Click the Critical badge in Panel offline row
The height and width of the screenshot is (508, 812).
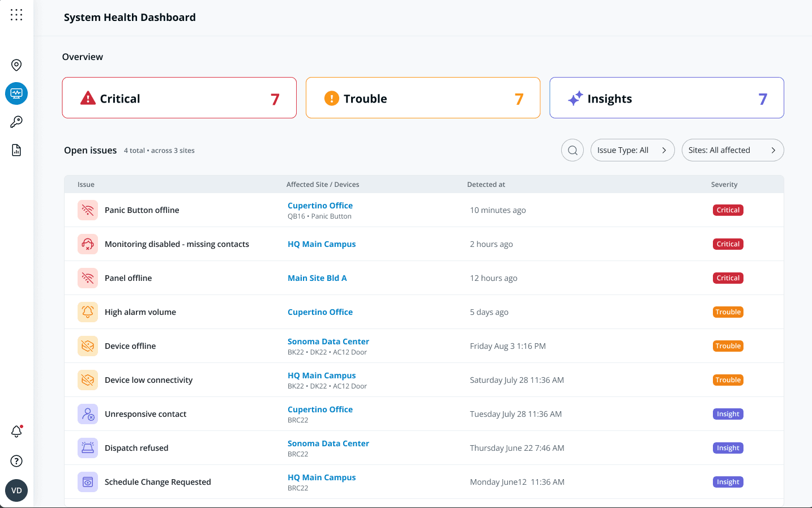click(728, 278)
